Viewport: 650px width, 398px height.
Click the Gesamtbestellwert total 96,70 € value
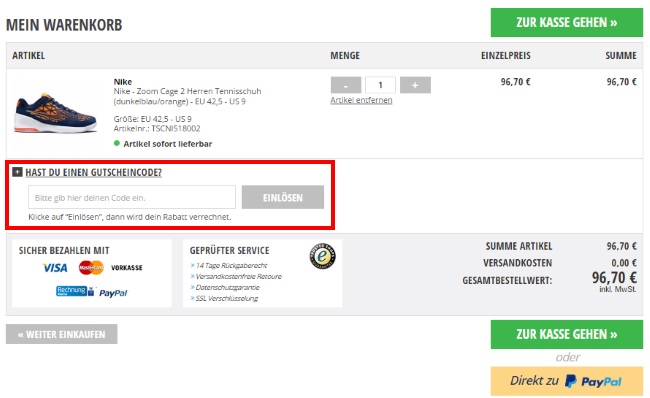(x=614, y=277)
